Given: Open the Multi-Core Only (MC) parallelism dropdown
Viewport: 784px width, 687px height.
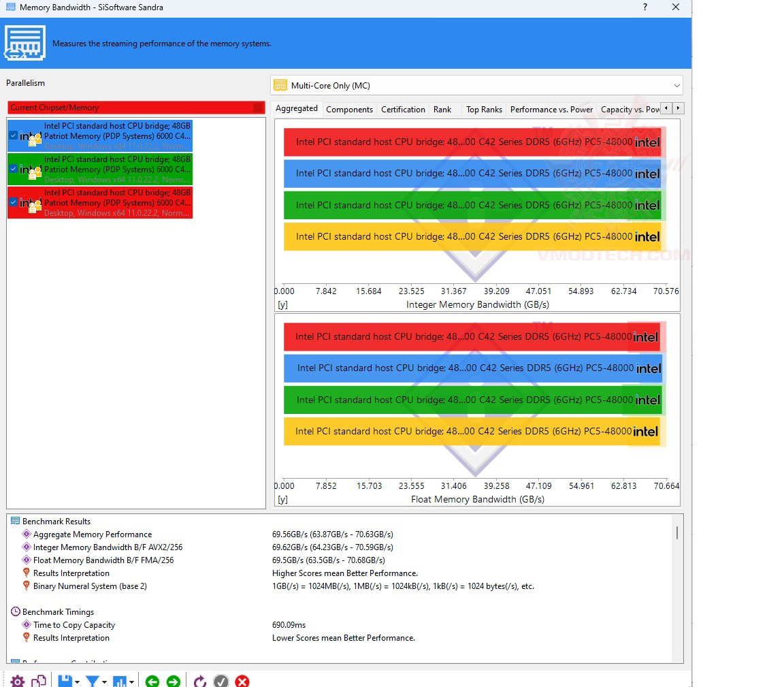Looking at the screenshot, I should (476, 86).
